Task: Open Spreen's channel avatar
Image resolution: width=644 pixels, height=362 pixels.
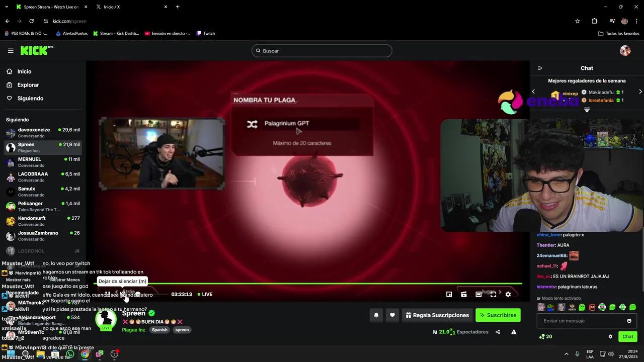Action: click(x=106, y=320)
